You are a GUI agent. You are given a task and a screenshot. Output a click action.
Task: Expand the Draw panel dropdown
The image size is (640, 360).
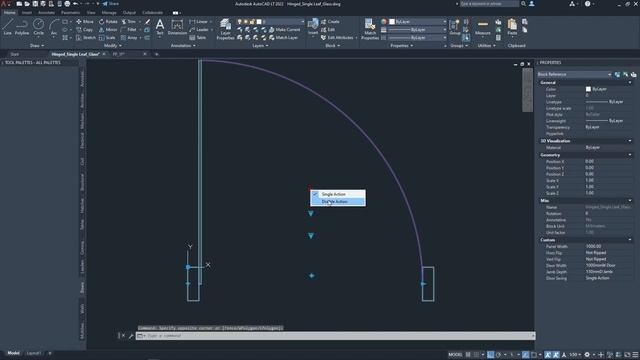pos(37,46)
